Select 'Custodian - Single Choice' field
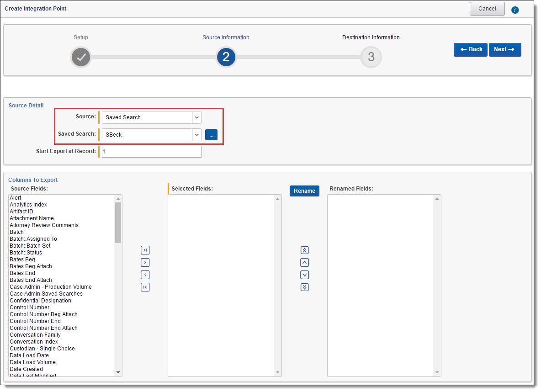 point(42,349)
